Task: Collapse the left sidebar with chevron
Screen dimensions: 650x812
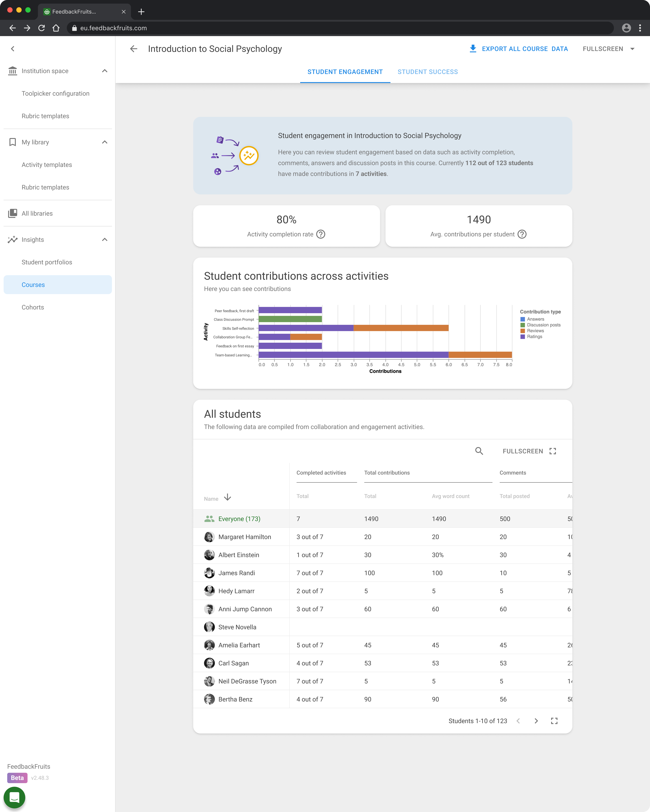Action: pos(13,49)
